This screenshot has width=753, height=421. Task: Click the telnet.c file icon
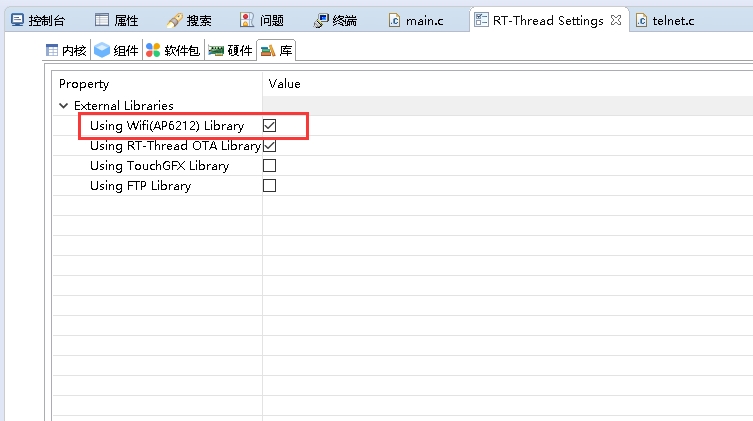(640, 20)
